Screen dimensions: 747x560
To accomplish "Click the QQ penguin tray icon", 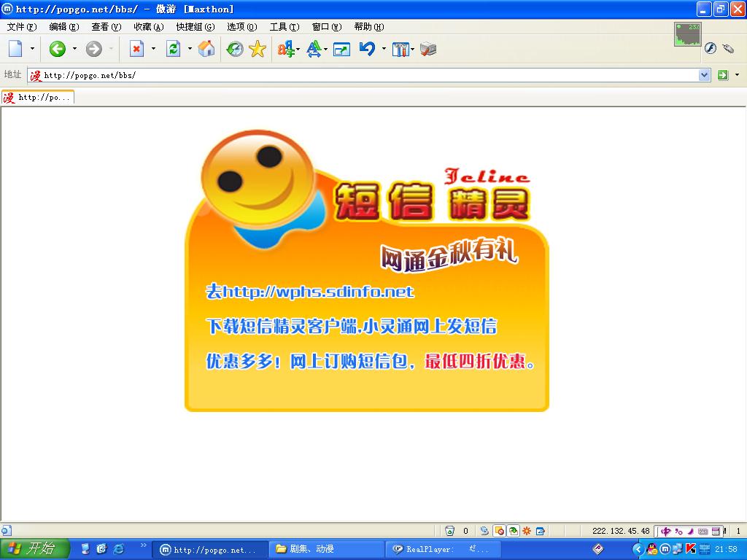I will point(652,550).
